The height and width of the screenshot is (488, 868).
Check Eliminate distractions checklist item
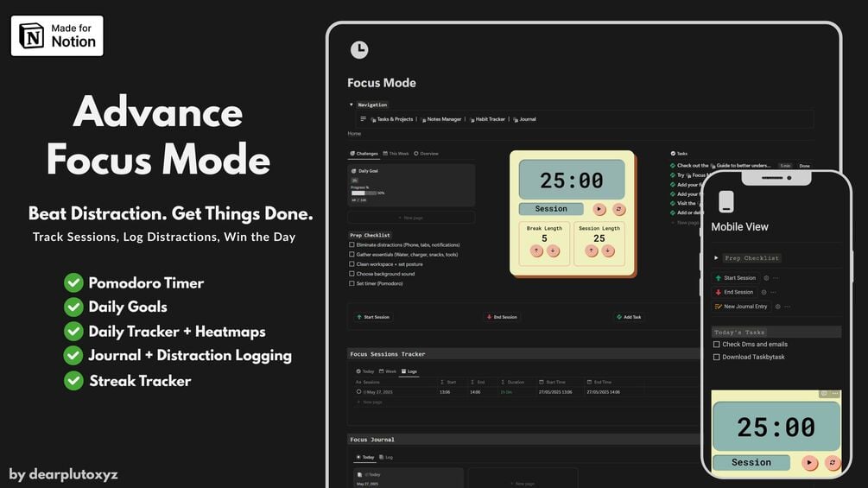352,244
